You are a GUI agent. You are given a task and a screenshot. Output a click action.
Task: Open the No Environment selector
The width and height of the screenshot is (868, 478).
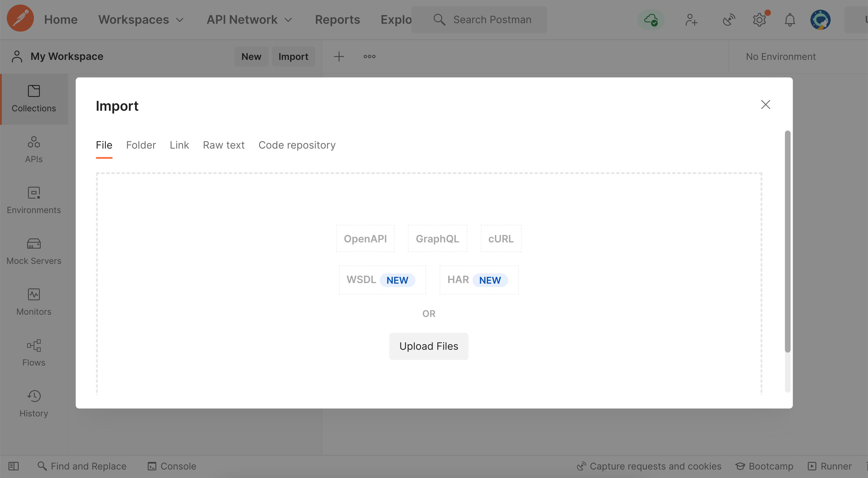pos(780,57)
